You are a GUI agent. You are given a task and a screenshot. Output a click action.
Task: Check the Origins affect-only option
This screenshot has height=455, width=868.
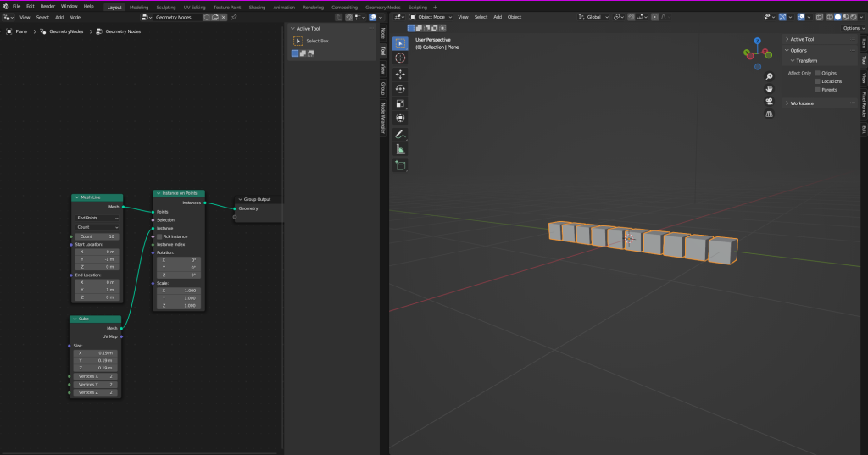pos(818,73)
